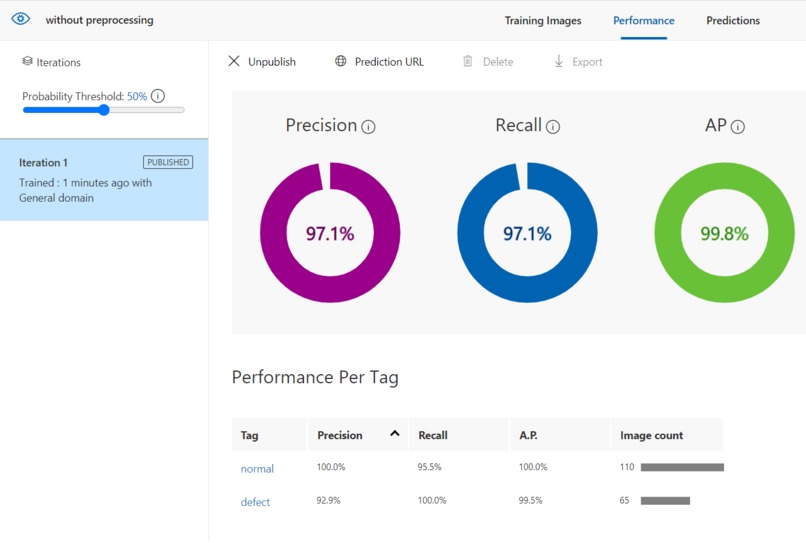
Task: Click the Prediction URL globe icon
Action: (341, 61)
